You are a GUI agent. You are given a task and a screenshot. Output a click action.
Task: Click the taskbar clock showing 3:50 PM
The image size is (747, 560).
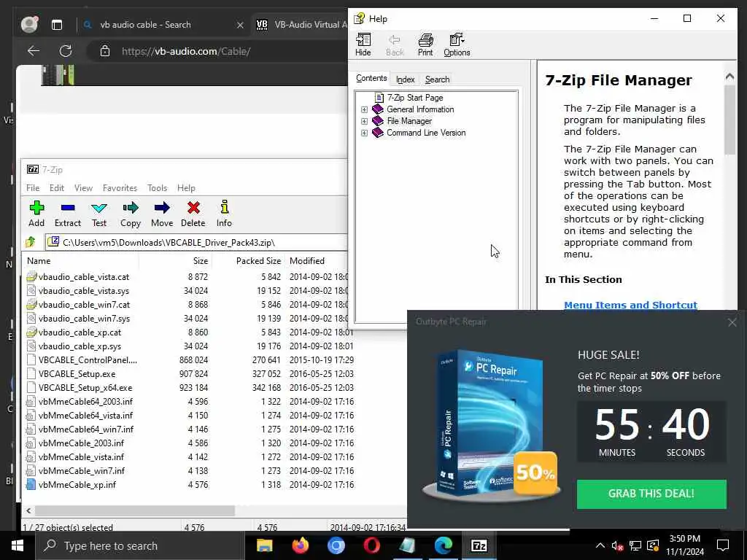click(x=684, y=545)
